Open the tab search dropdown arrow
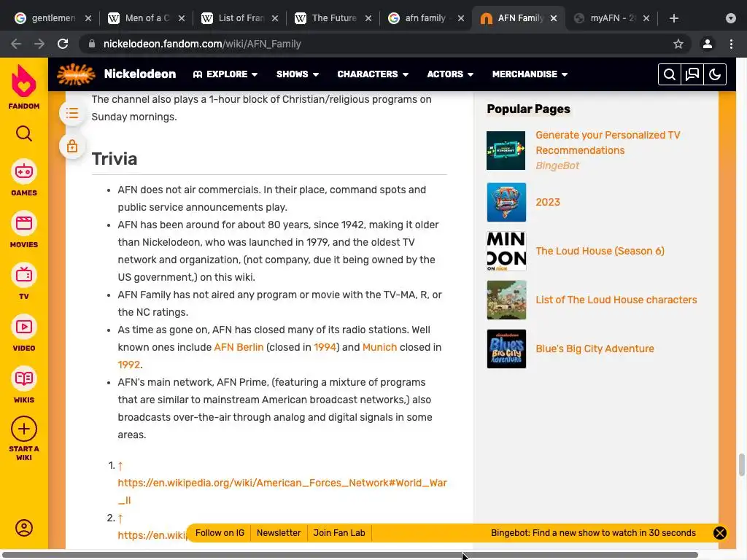747x560 pixels. point(731,18)
